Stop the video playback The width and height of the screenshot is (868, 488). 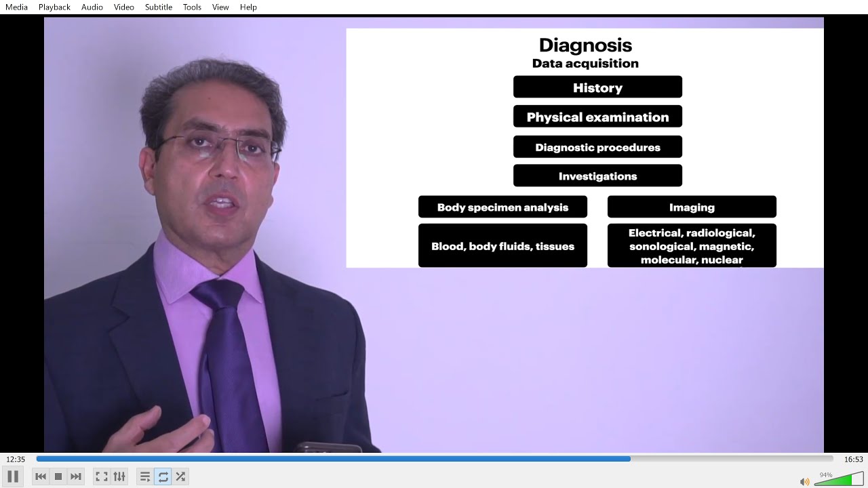58,476
